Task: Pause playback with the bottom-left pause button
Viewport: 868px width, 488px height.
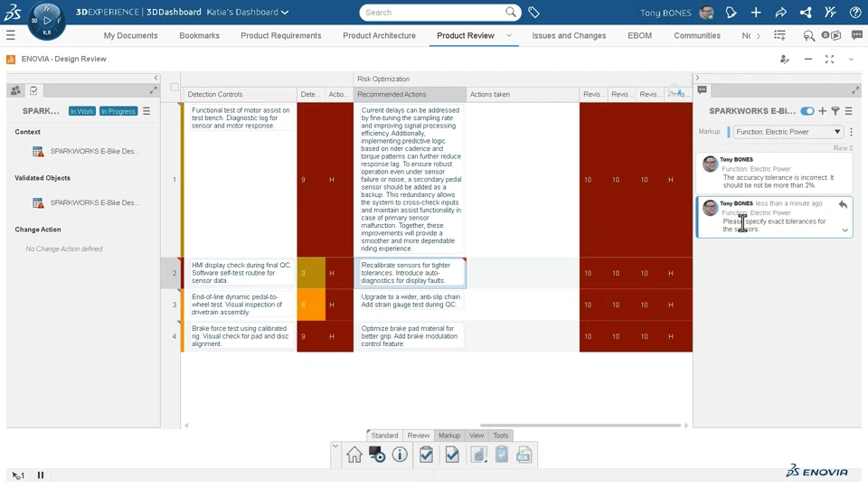Action: point(41,475)
